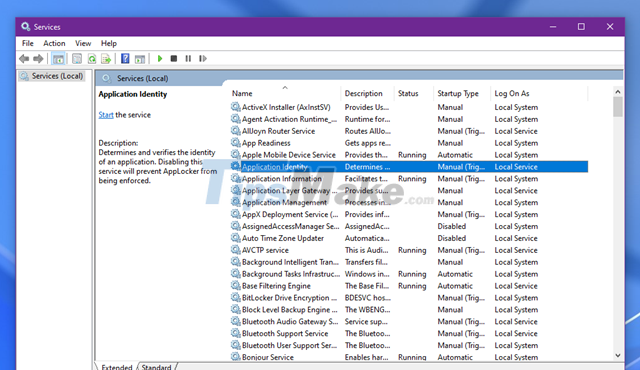Click Disabled startup type for AssignedAccessManager
Image resolution: width=640 pixels, height=370 pixels.
451,226
